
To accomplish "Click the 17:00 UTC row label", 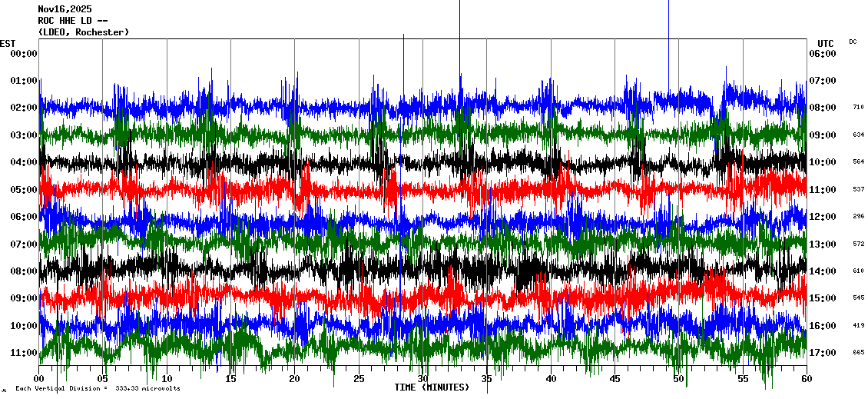I will 823,353.
